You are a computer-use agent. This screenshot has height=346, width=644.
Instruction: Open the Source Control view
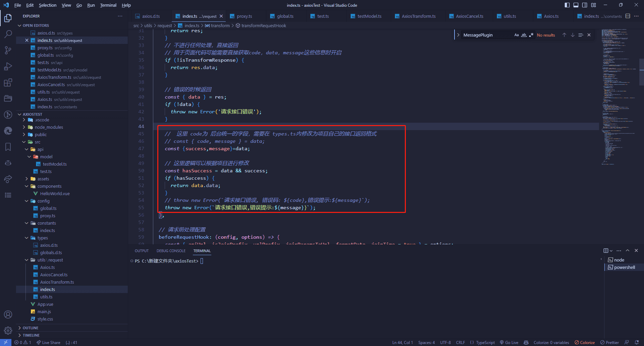(x=8, y=50)
